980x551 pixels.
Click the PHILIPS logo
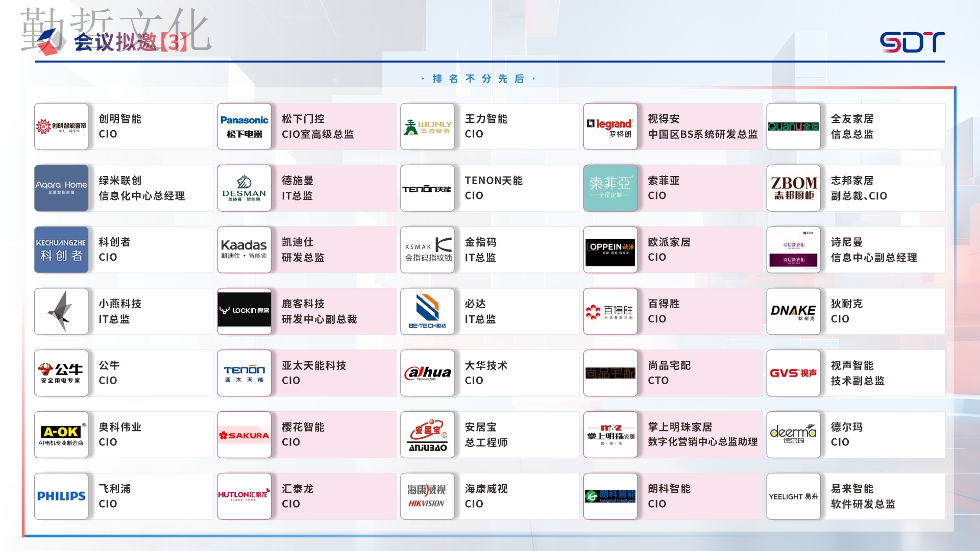(x=61, y=496)
